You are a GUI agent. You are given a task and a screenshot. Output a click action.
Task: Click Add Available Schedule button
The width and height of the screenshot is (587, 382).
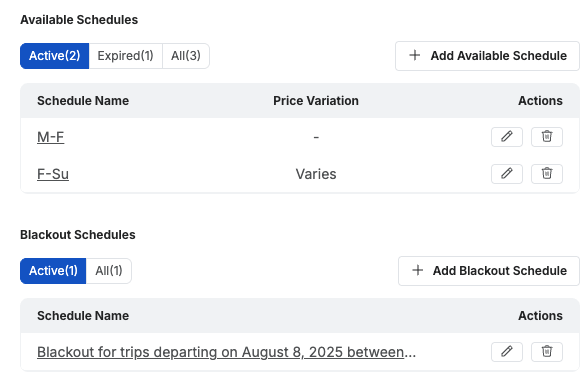(487, 56)
